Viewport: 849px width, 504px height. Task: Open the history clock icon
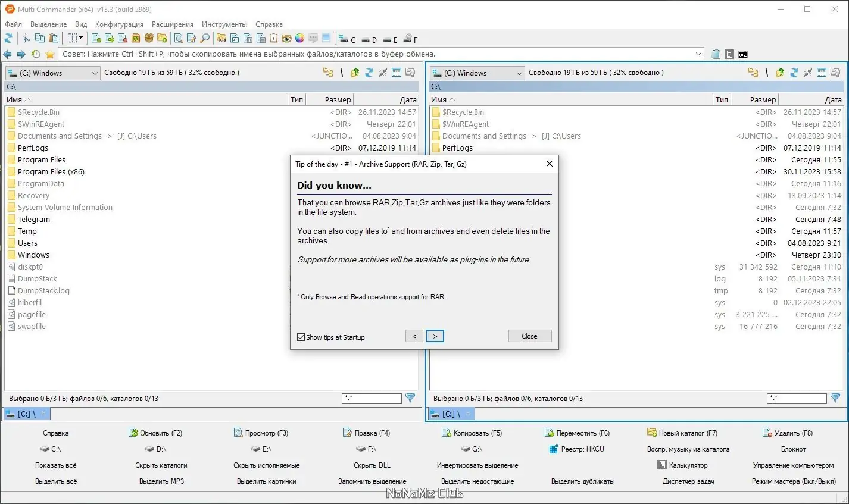coord(36,54)
